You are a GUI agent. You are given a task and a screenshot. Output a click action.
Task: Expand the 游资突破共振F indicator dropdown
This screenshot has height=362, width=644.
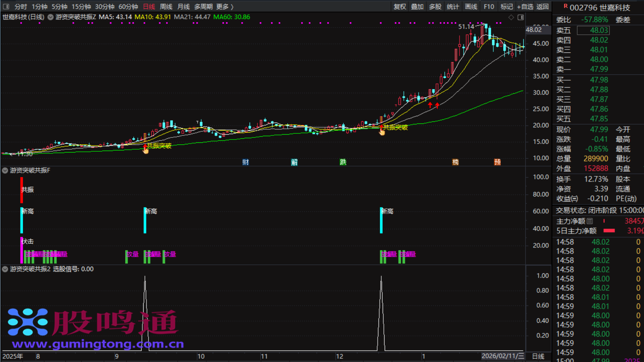point(5,170)
